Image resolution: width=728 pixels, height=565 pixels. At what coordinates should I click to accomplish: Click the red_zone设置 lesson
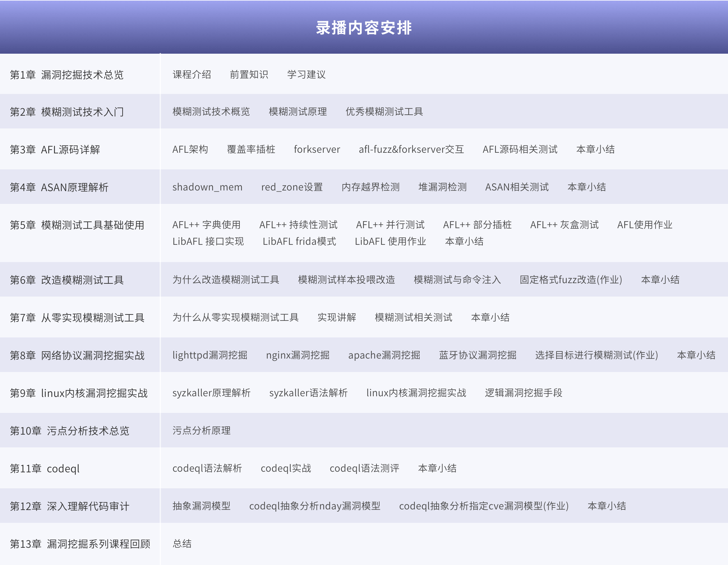[x=292, y=187]
